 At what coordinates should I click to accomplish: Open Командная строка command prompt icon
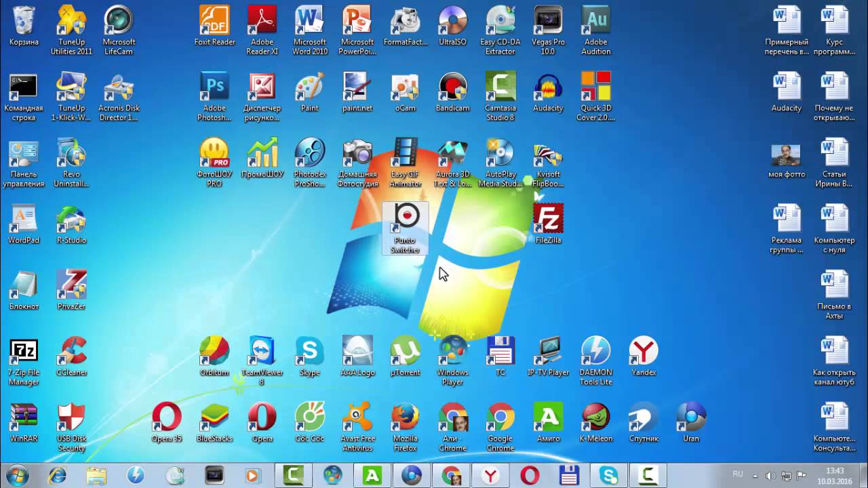pyautogui.click(x=24, y=96)
